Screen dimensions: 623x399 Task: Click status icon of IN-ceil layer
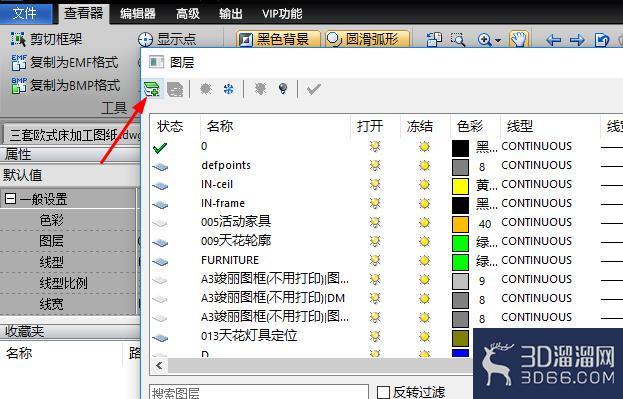(160, 185)
